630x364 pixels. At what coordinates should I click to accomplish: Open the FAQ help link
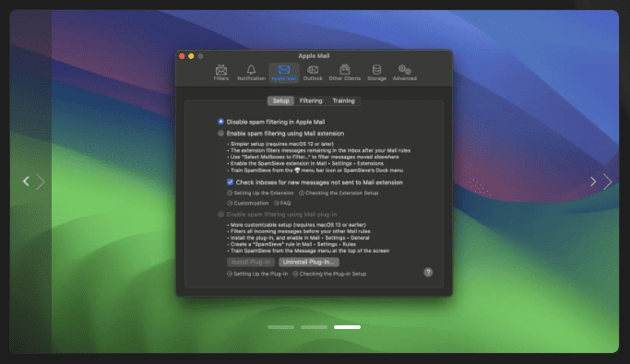pyautogui.click(x=282, y=203)
